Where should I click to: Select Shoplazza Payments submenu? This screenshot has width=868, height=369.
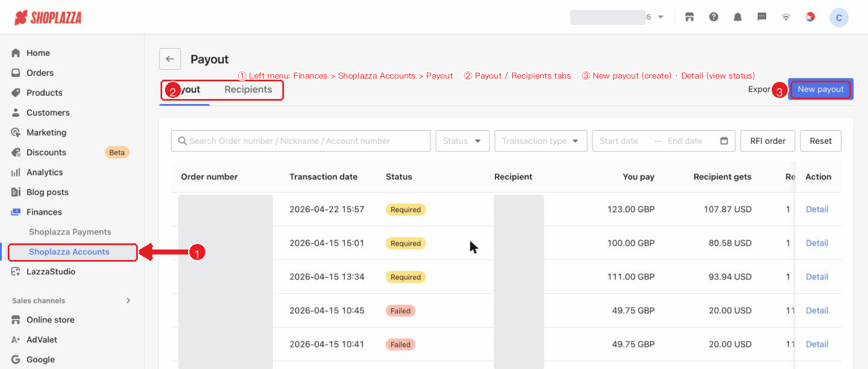70,232
